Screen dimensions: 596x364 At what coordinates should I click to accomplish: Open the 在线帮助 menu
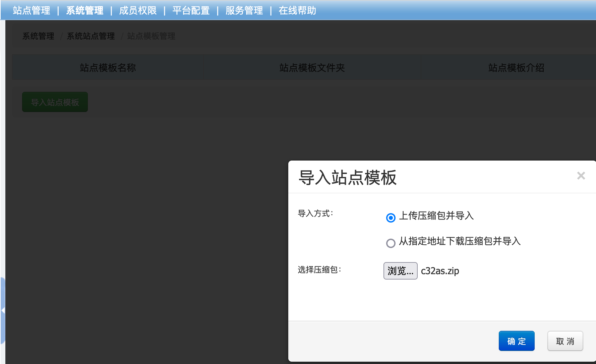[297, 11]
